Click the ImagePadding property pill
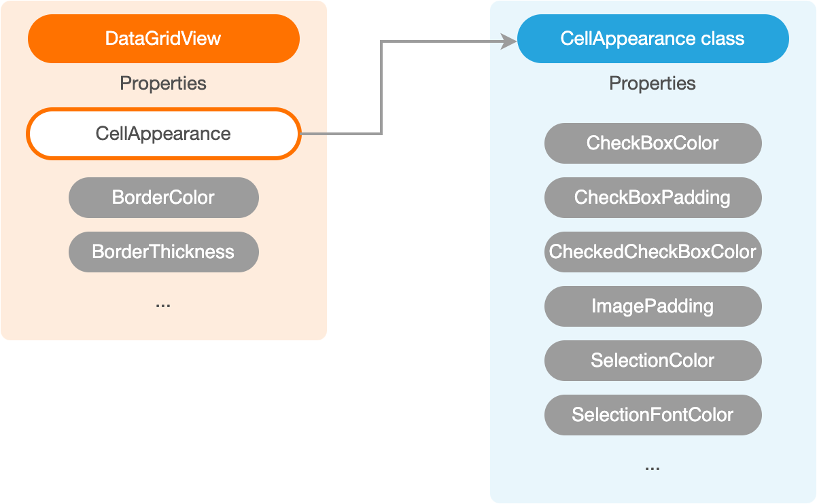 [x=653, y=306]
